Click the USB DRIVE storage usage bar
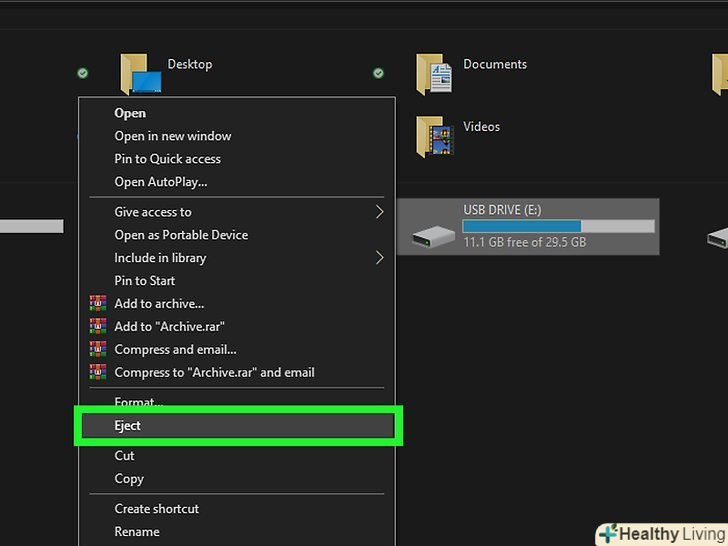 (559, 226)
